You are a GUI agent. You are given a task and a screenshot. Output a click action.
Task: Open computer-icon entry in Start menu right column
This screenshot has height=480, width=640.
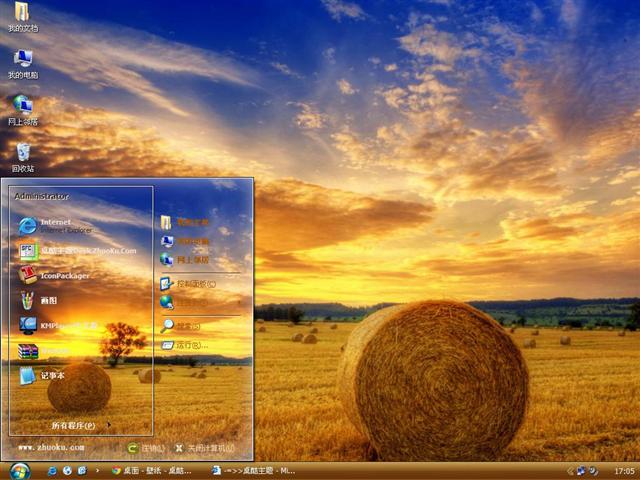184,241
